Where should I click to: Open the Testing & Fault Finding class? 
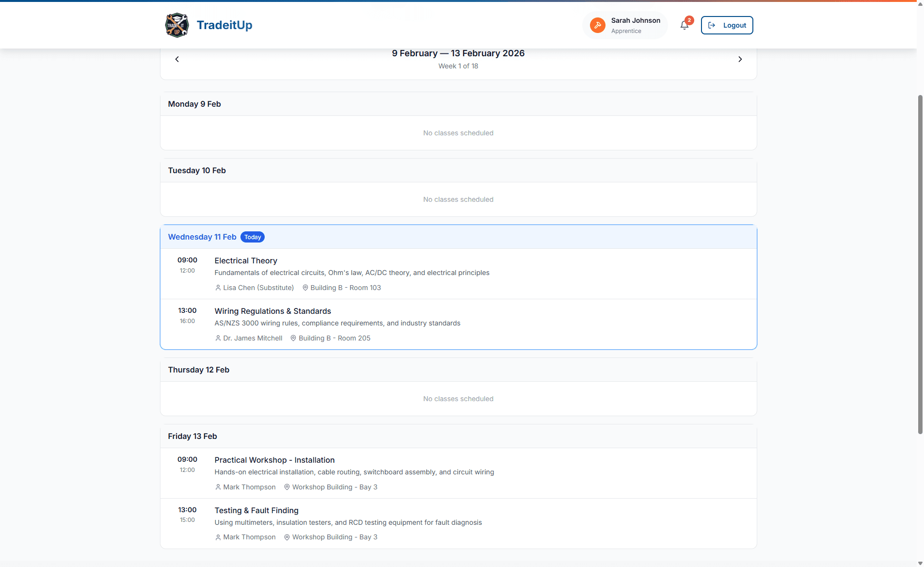tap(256, 510)
